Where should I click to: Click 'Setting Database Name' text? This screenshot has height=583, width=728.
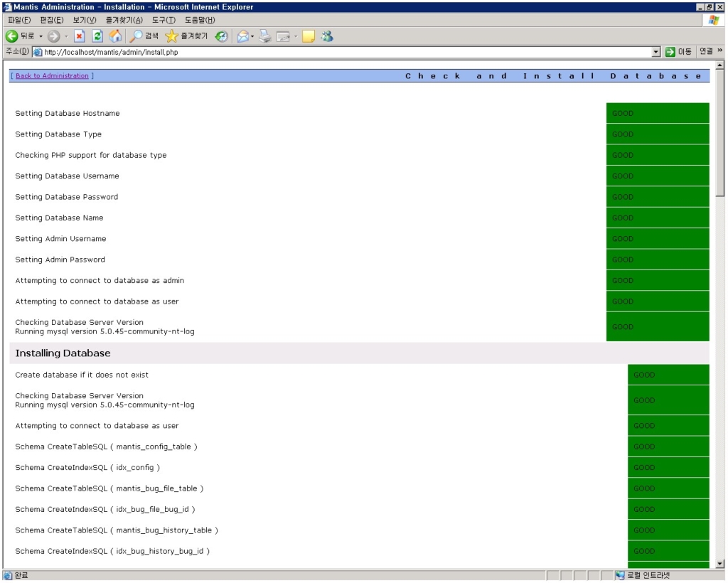[x=59, y=218]
